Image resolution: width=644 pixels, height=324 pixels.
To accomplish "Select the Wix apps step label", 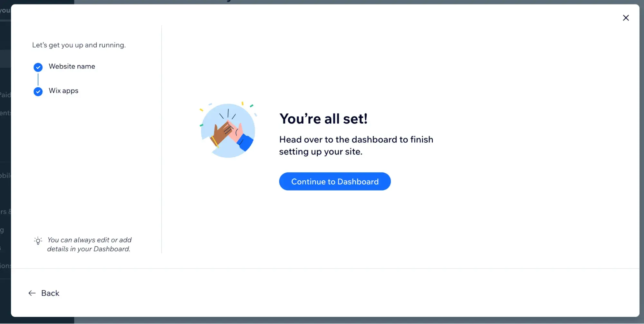I will coord(63,91).
